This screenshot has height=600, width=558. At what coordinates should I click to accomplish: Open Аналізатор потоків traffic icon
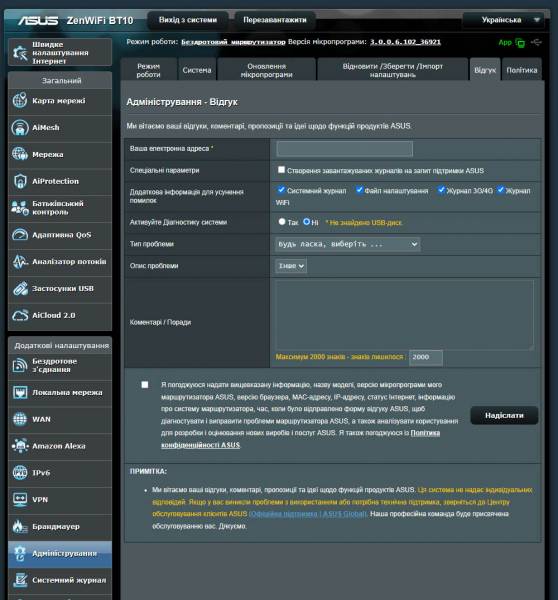(20, 262)
